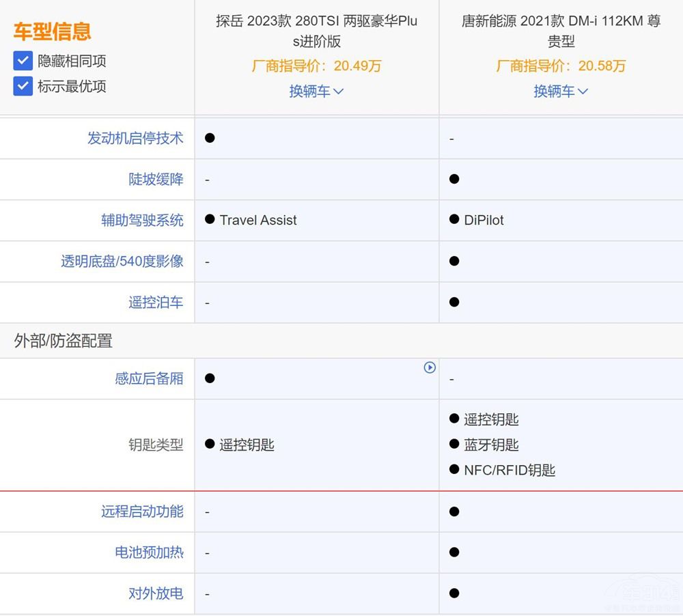683x616 pixels.
Task: Click the 遥控泊车 row label
Action: 156,302
